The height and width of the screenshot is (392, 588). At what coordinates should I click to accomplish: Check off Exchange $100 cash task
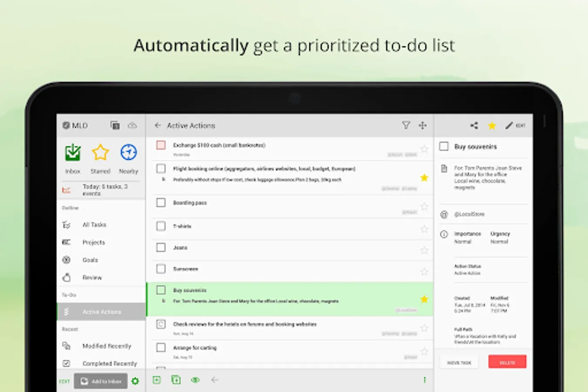[x=161, y=145]
